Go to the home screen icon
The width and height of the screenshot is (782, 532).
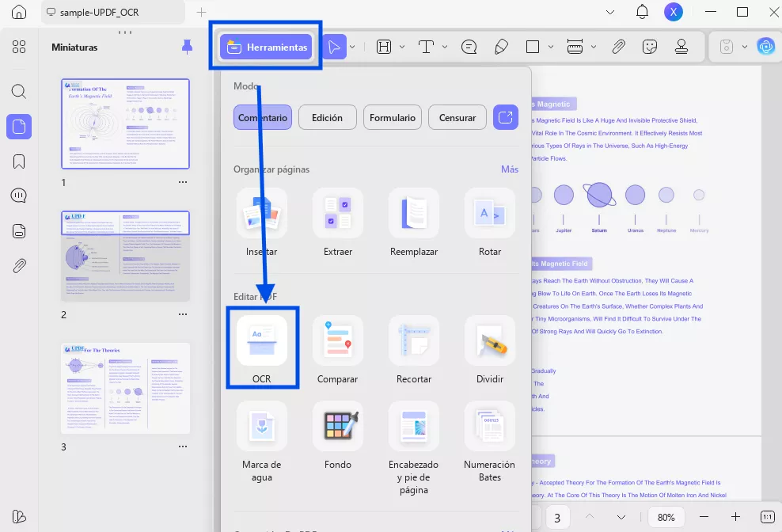point(19,12)
